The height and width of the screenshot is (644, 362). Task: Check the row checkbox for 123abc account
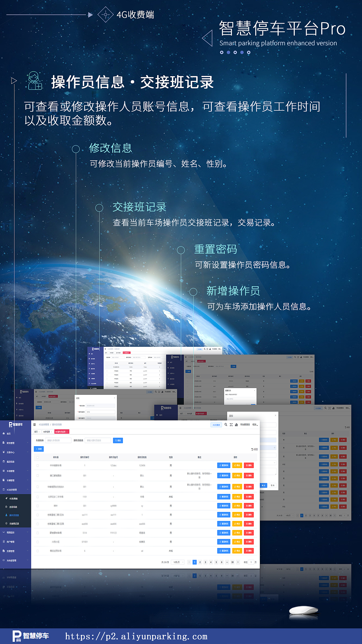[x=38, y=465]
